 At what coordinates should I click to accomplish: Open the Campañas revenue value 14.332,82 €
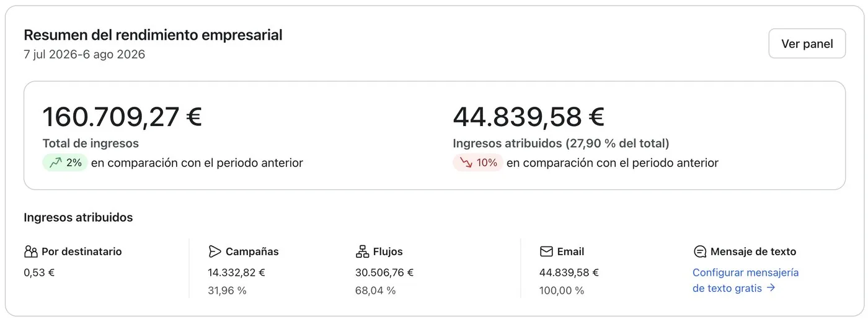[236, 272]
